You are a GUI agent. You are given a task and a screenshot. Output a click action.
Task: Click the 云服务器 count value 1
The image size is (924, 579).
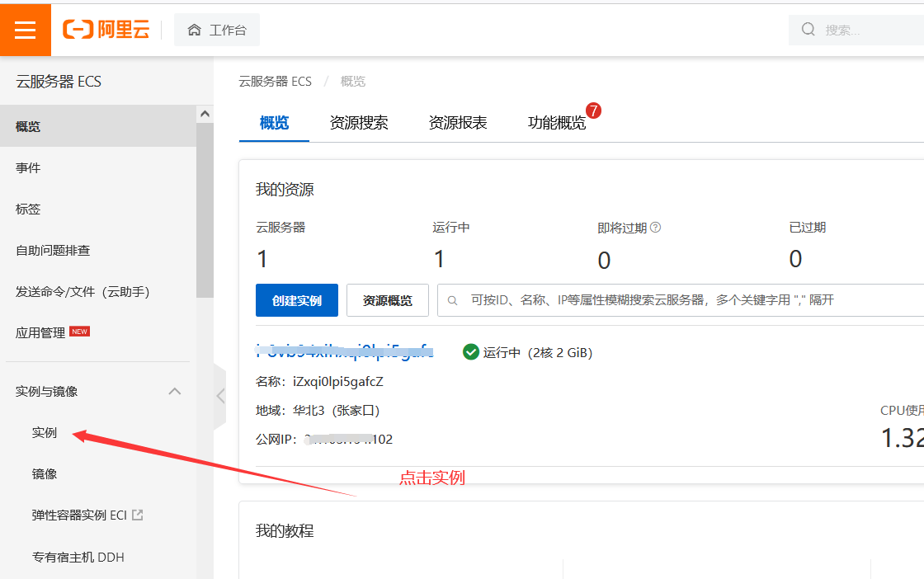pos(262,259)
